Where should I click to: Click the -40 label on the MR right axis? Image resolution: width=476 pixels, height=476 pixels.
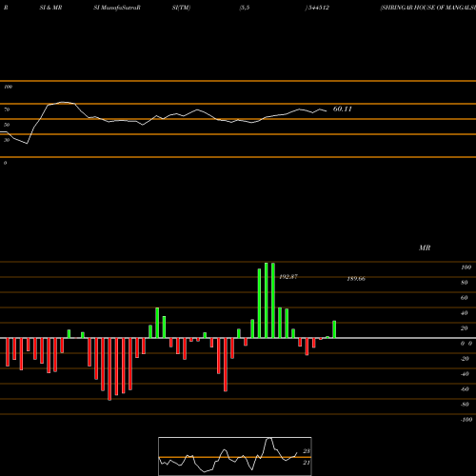coord(465,374)
